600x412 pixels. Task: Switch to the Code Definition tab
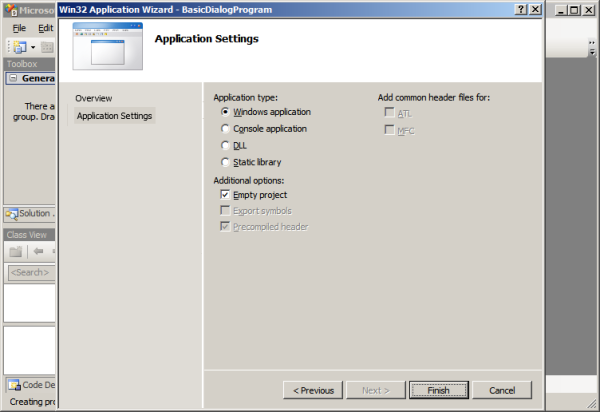click(x=31, y=385)
